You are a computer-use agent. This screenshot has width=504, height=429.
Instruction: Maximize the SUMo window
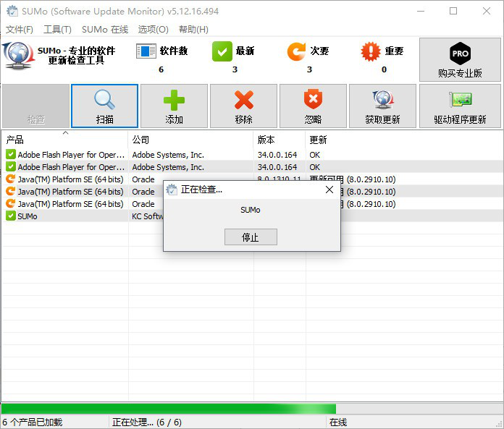[453, 11]
